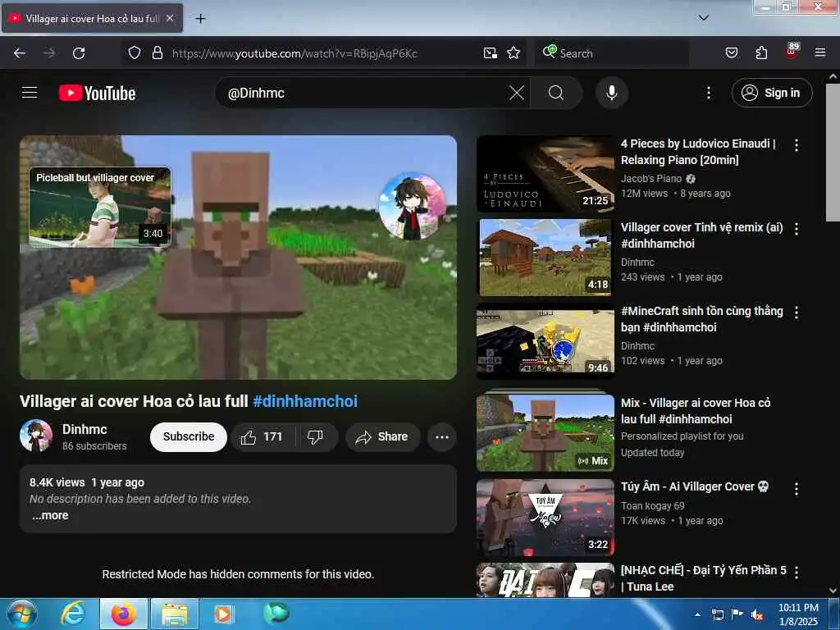Image resolution: width=840 pixels, height=630 pixels.
Task: Show hidden system tray icons arrow
Action: tap(697, 614)
